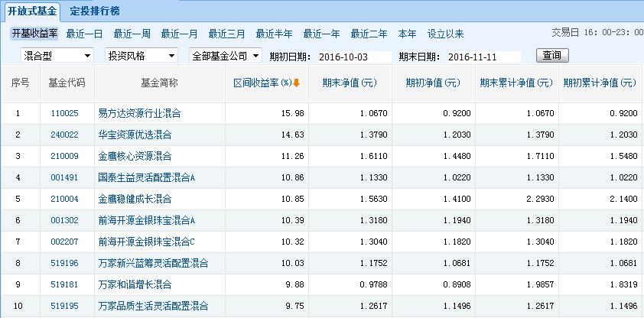Viewport: 644px width, 318px height.
Task: Sort by the 期末累计净值(元) column header
Action: (x=516, y=83)
